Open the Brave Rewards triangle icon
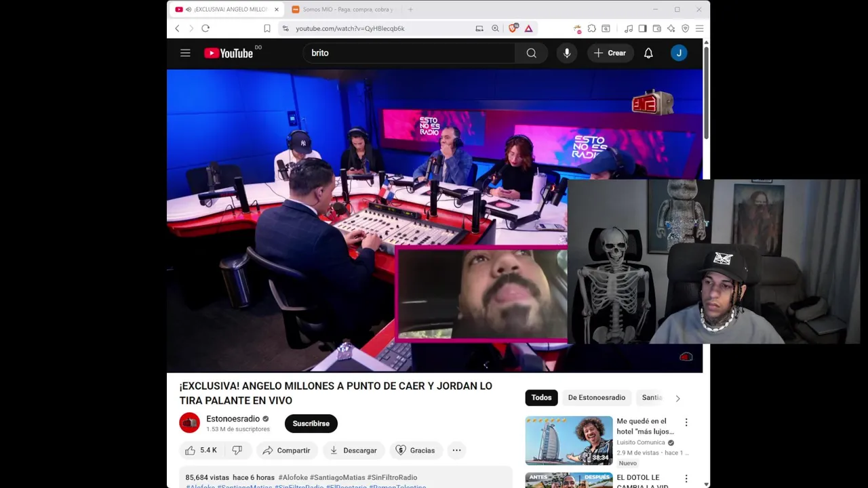This screenshot has width=868, height=488. coord(528,28)
